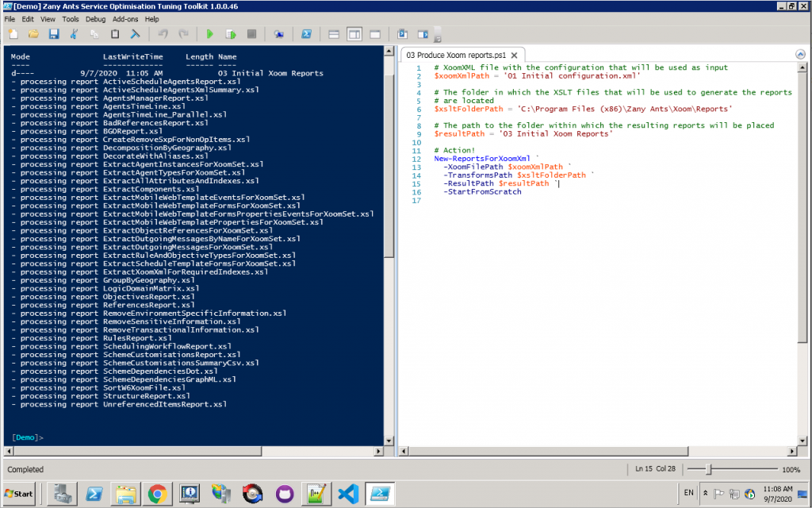Cut selection using the scissors icon
This screenshot has width=812, height=508.
coord(74,34)
